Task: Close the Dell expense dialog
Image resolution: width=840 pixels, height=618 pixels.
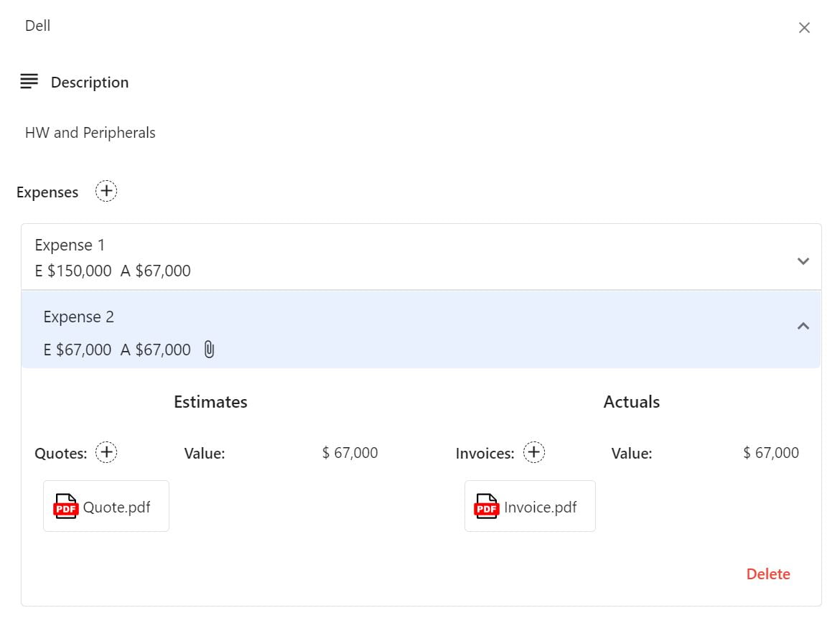Action: click(x=804, y=27)
